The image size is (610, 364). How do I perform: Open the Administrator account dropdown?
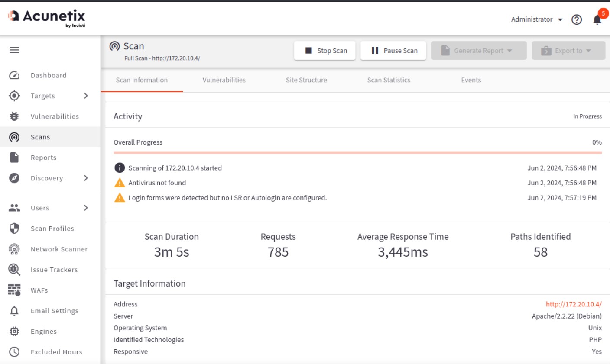536,19
